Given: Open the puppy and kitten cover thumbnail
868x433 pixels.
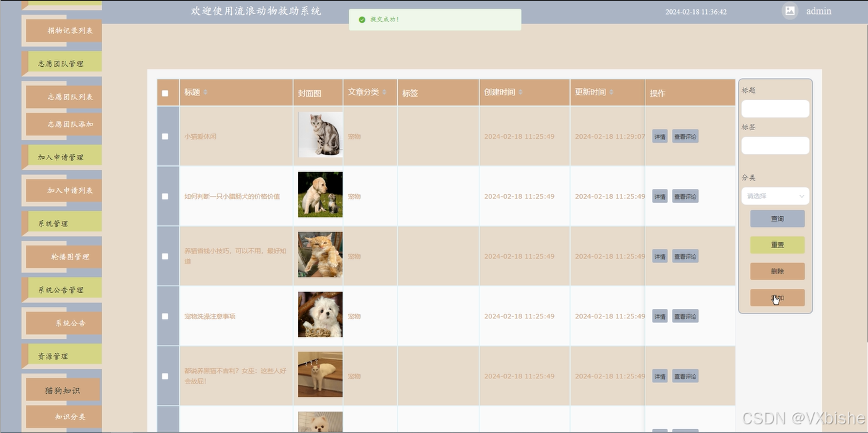Looking at the screenshot, I should (320, 195).
